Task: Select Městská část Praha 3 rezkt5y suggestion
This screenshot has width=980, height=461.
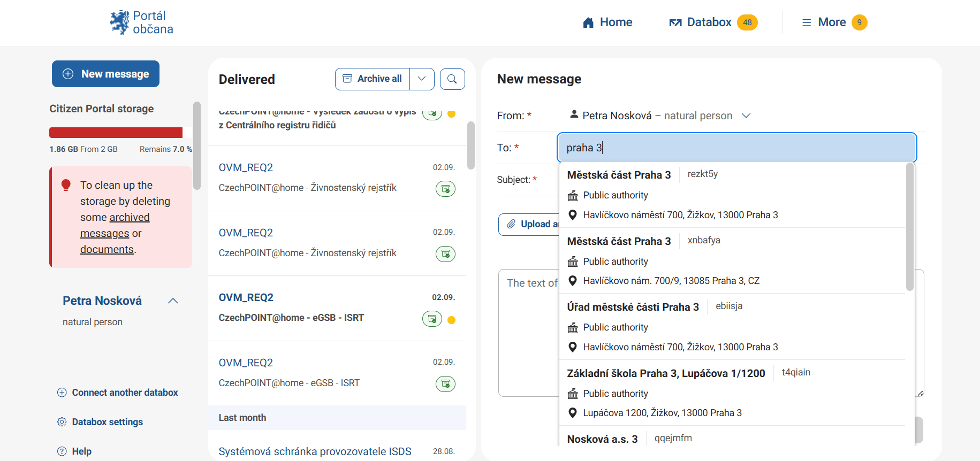Action: [x=619, y=175]
